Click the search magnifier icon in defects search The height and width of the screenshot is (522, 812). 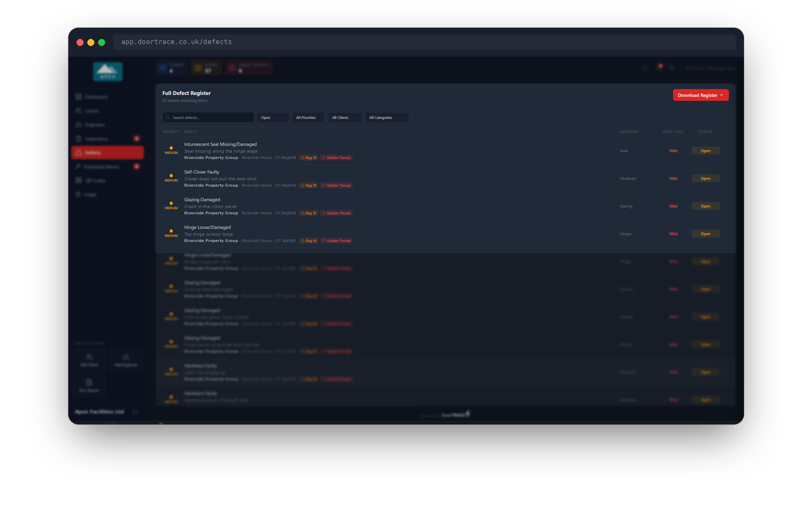click(168, 117)
